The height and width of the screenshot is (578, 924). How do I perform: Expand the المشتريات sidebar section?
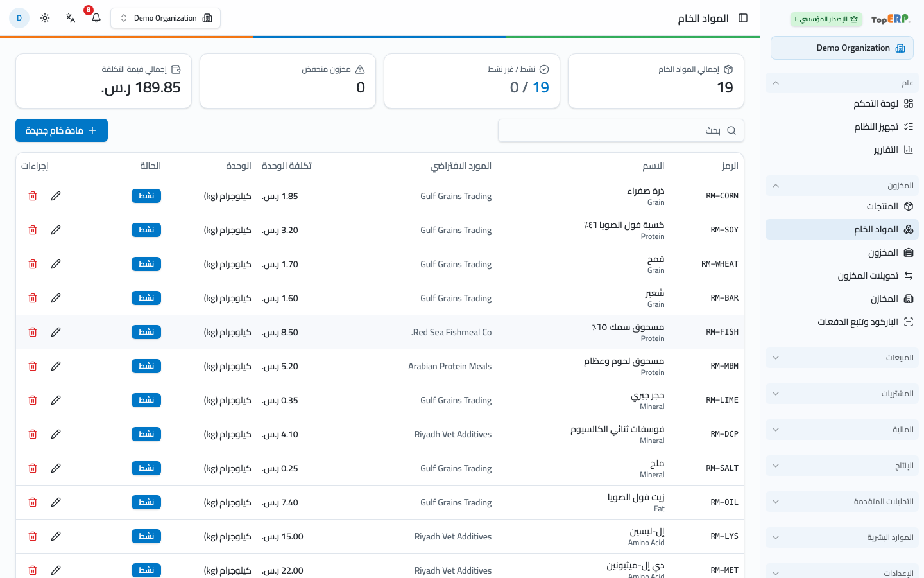coord(842,394)
